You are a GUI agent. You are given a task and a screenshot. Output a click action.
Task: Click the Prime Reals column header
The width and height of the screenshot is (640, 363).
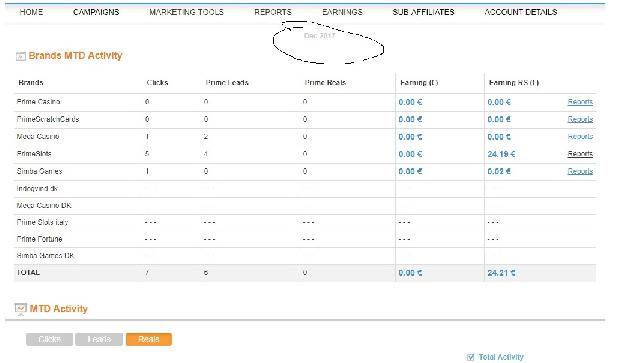[325, 82]
